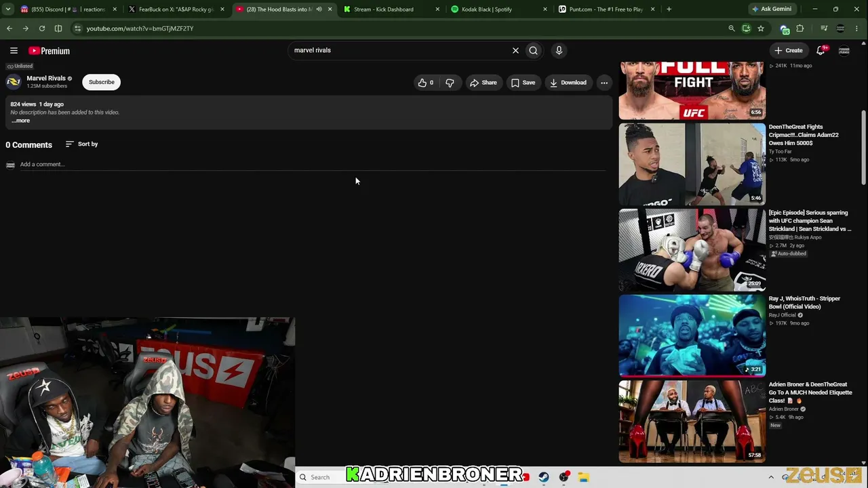The image size is (868, 488).
Task: Open Adrien Broner Etiquette Class thumbnail
Action: click(692, 422)
